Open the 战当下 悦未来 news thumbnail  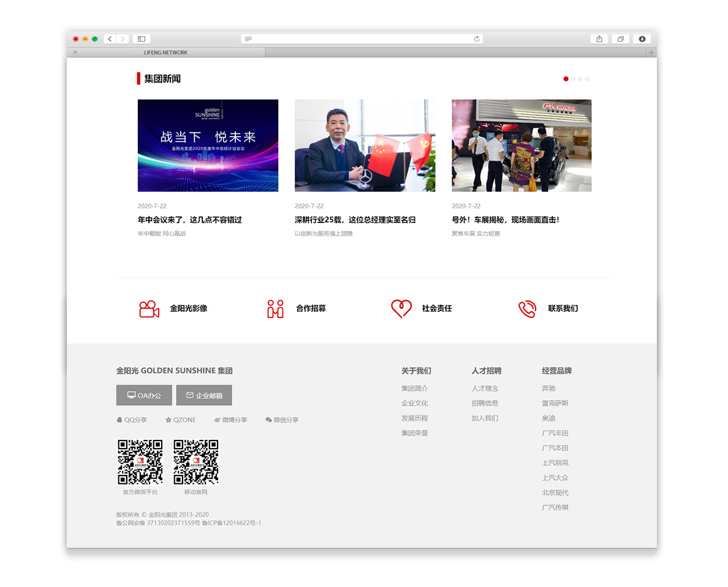coord(208,145)
